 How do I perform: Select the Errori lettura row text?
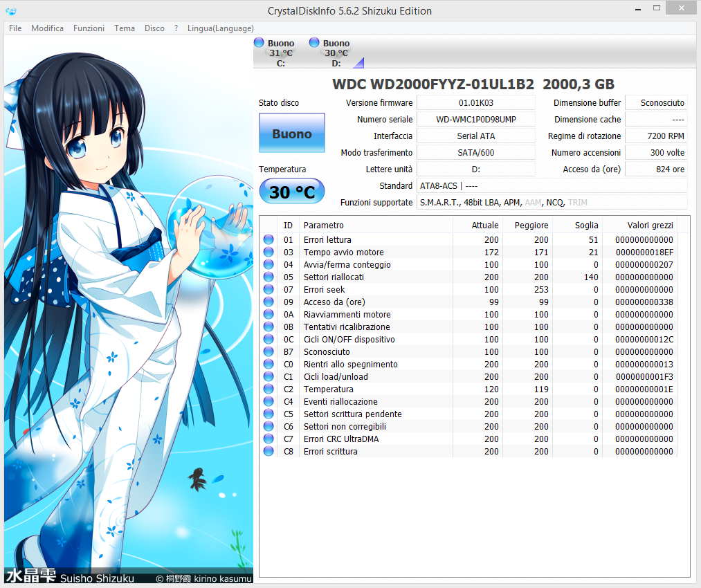click(328, 239)
